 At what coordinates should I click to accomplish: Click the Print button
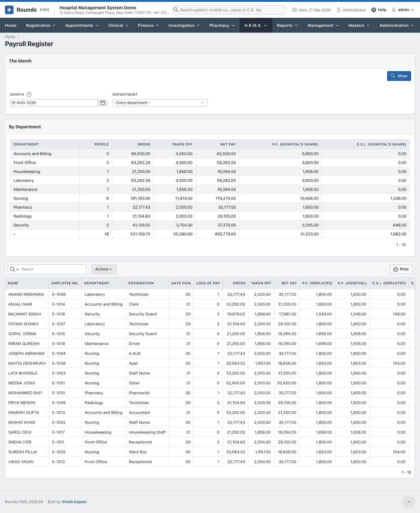point(401,269)
